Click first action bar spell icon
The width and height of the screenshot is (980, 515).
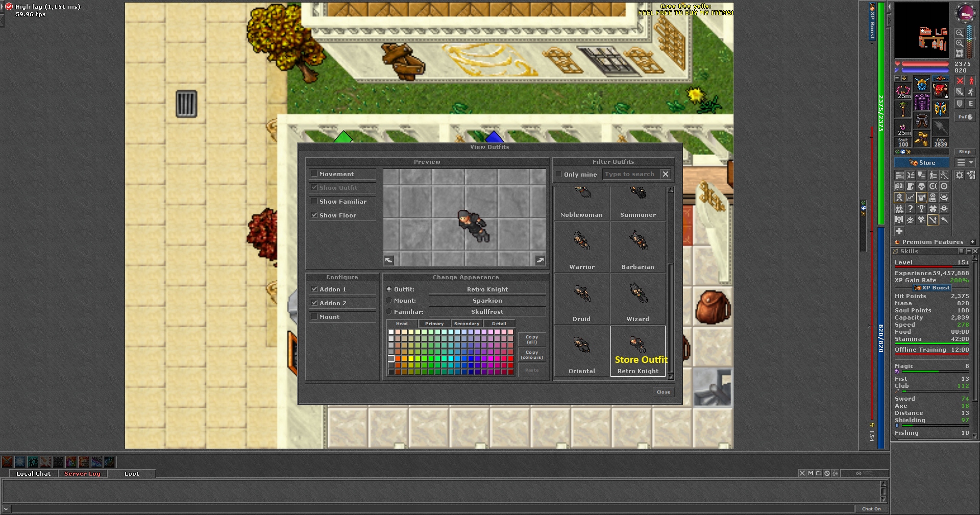pos(7,462)
